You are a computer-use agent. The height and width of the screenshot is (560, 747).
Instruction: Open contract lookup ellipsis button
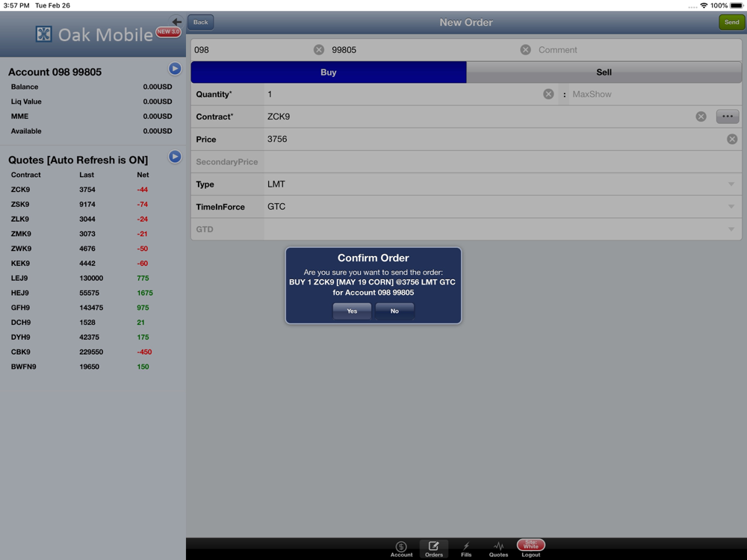pos(727,116)
